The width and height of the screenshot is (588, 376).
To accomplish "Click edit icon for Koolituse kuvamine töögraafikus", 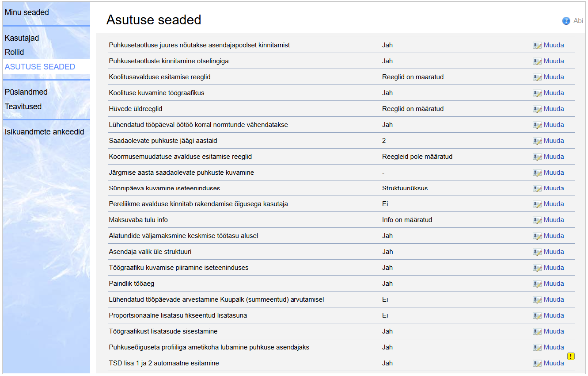I will click(x=537, y=93).
